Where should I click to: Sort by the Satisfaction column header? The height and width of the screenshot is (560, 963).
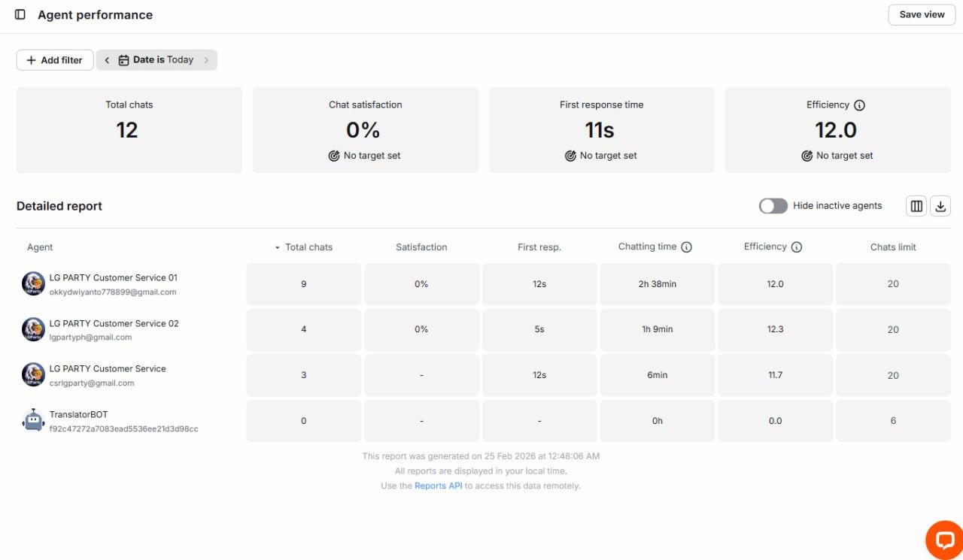pos(421,247)
